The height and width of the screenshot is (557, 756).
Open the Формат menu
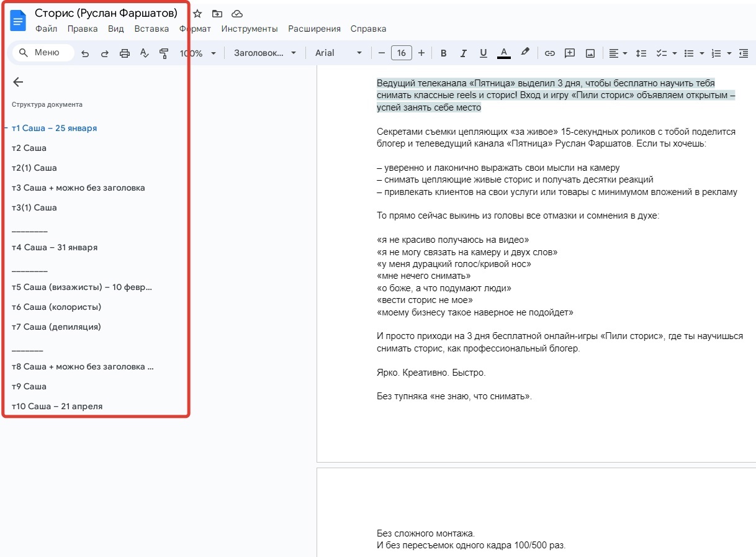click(195, 29)
